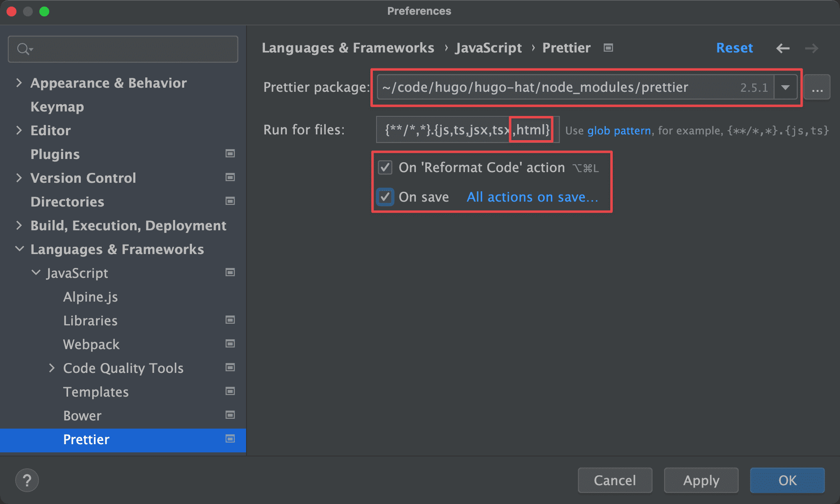Click project-level icon beside Code Quality Tools
Screen dimensions: 840x504
pos(230,368)
